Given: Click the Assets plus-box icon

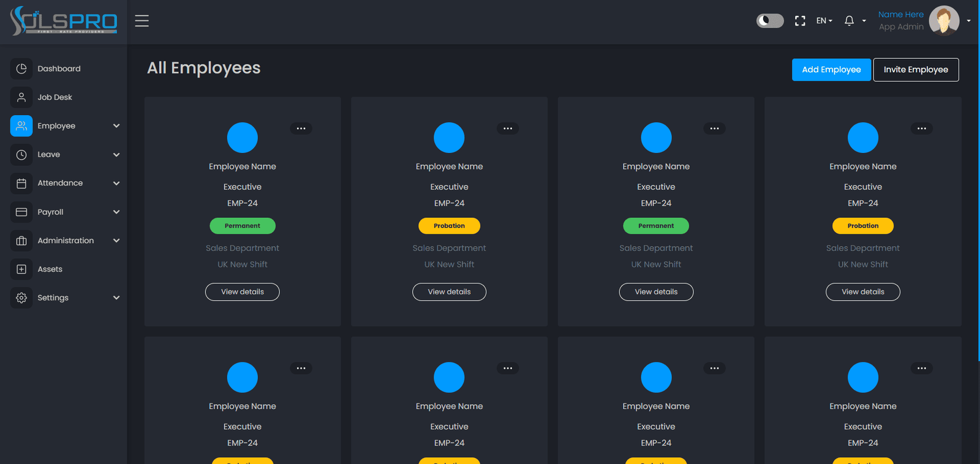Looking at the screenshot, I should (x=21, y=269).
